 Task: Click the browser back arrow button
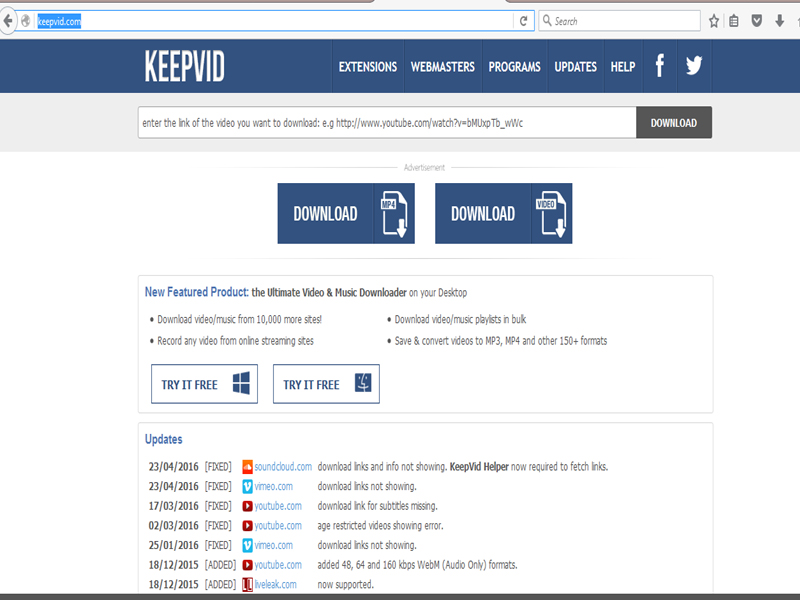point(8,21)
